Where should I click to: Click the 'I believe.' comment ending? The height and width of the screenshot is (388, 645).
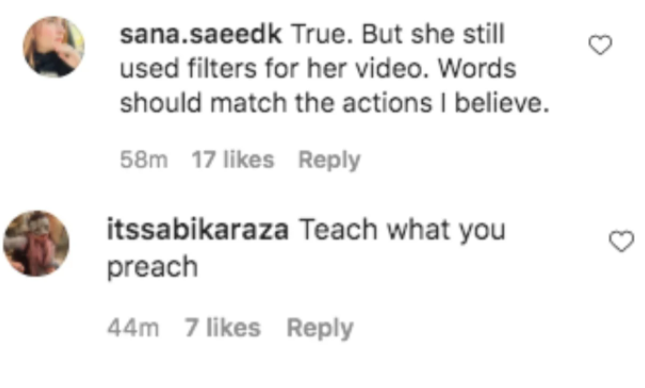pos(495,103)
